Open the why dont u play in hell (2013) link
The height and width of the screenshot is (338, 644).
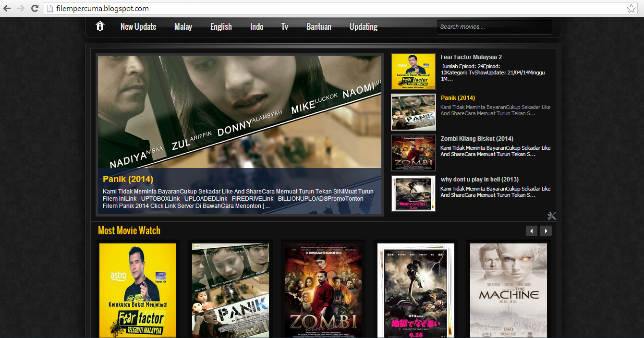click(x=480, y=180)
